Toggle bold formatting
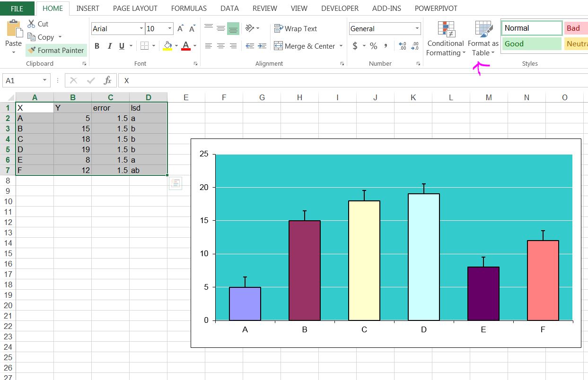This screenshot has width=588, height=380. pos(97,46)
